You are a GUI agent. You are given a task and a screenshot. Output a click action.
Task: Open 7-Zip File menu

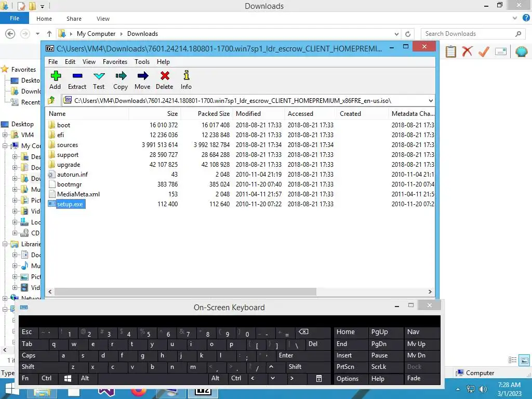[53, 62]
